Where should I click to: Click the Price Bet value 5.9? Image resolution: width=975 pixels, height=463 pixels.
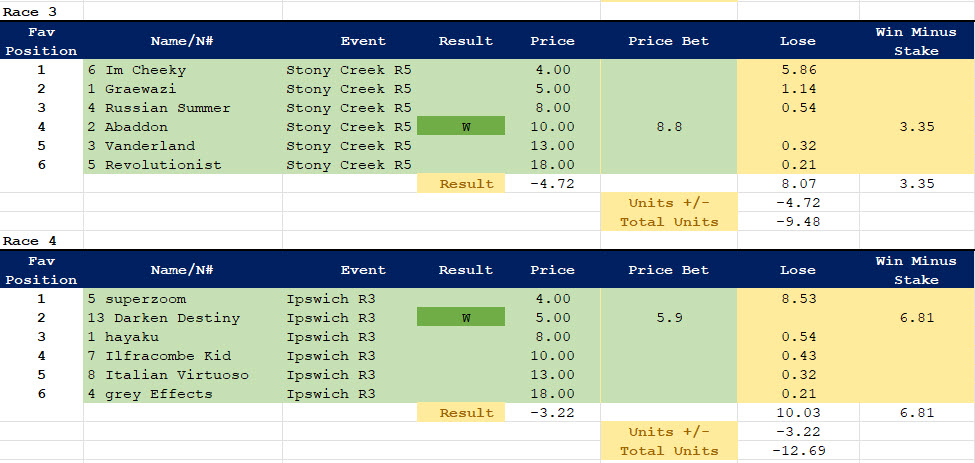click(x=667, y=318)
